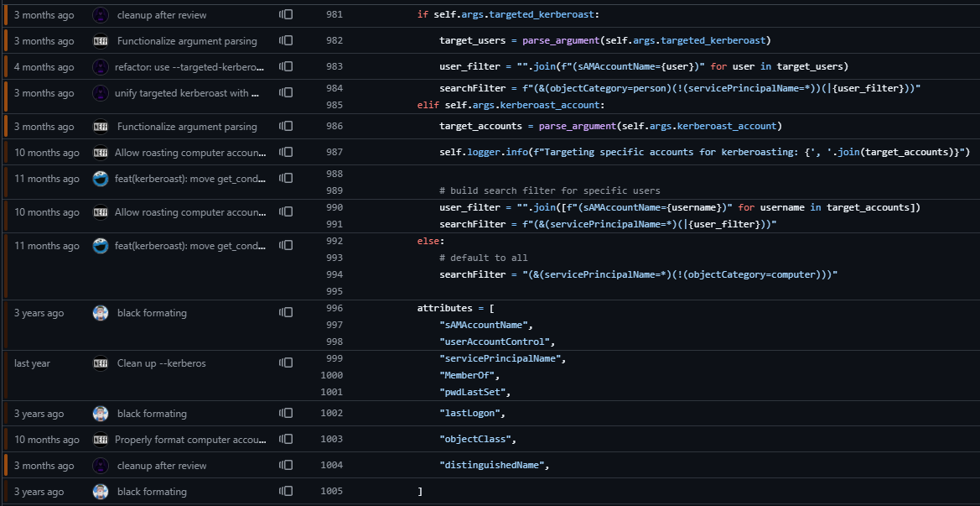The width and height of the screenshot is (980, 506).
Task: Click '4 months ago' timestamp
Action: point(44,67)
